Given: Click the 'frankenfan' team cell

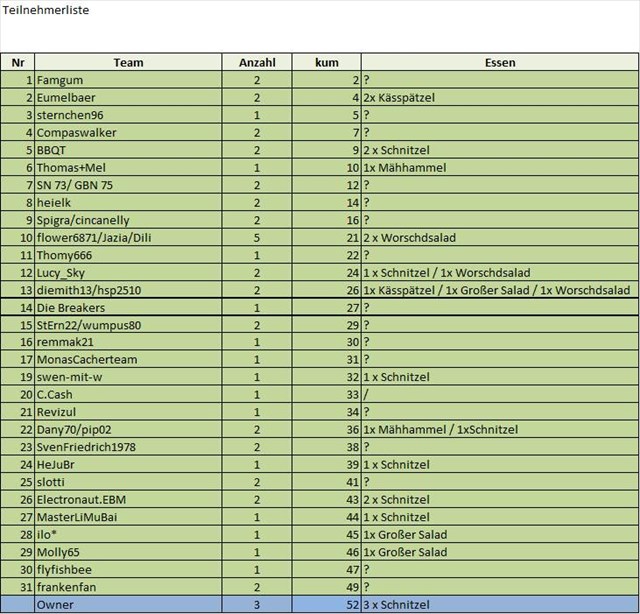Looking at the screenshot, I should click(128, 588).
